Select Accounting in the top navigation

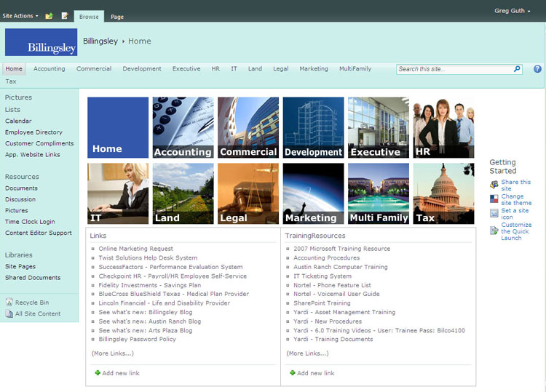coord(50,69)
